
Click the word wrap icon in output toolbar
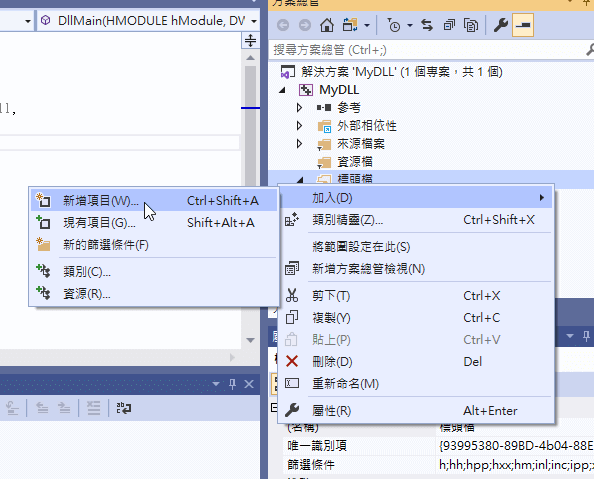pos(123,408)
